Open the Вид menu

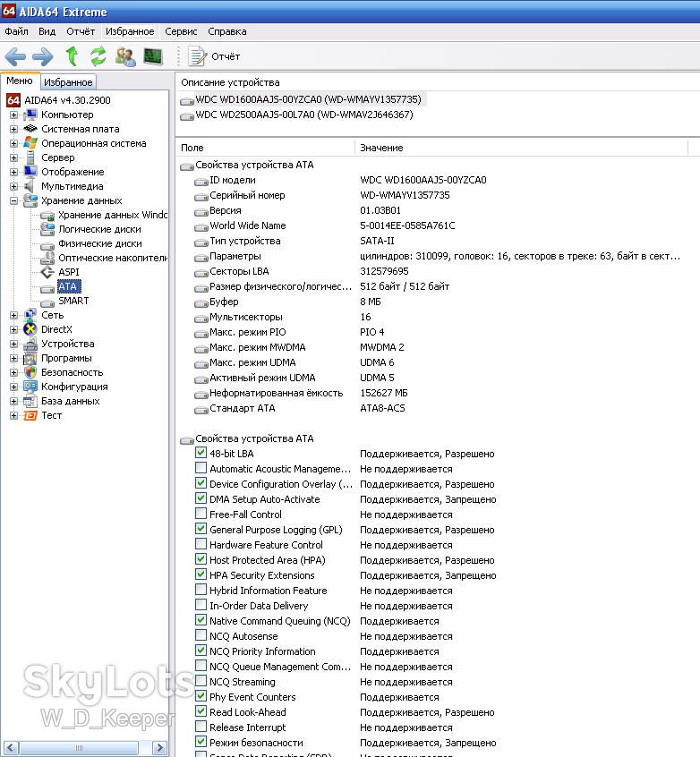pos(47,31)
